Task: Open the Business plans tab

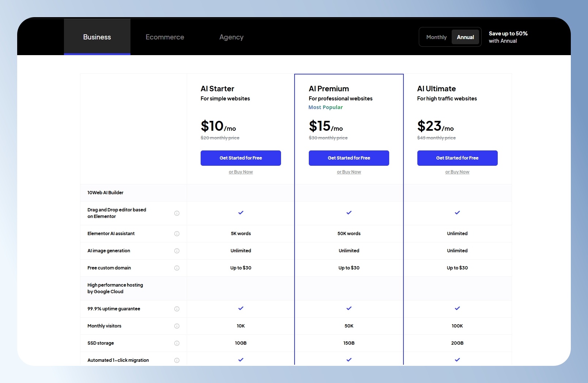Action: coord(97,37)
